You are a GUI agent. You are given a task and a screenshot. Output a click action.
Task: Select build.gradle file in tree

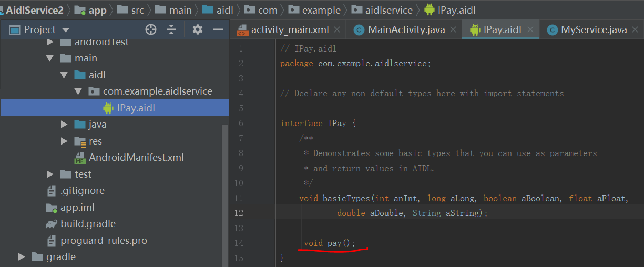pyautogui.click(x=88, y=224)
